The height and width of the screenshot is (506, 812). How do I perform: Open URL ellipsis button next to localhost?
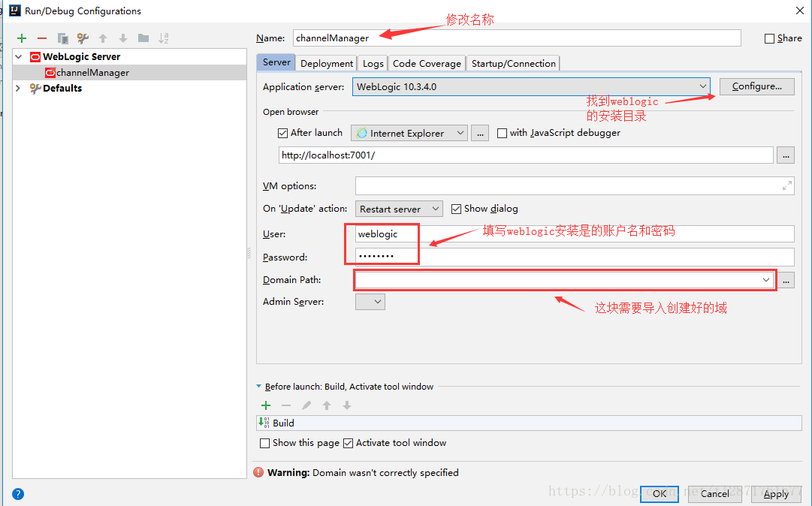pyautogui.click(x=786, y=155)
